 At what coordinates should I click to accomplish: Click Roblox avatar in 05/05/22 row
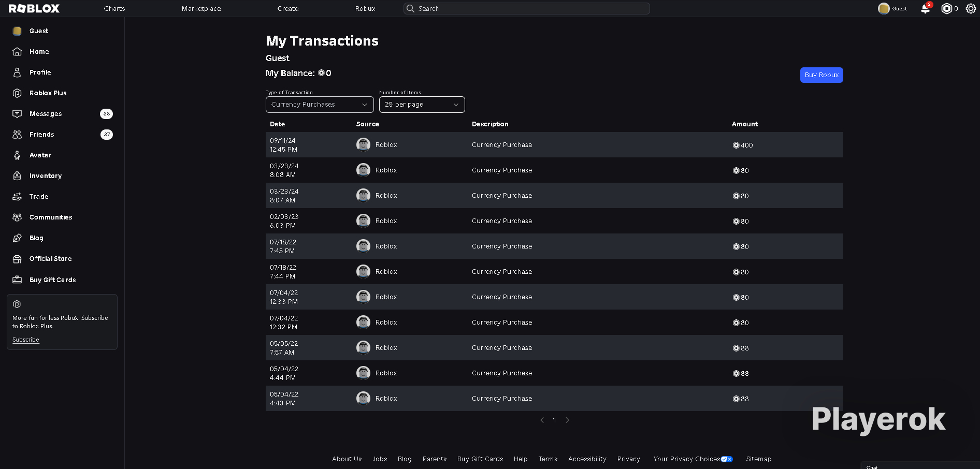(363, 347)
